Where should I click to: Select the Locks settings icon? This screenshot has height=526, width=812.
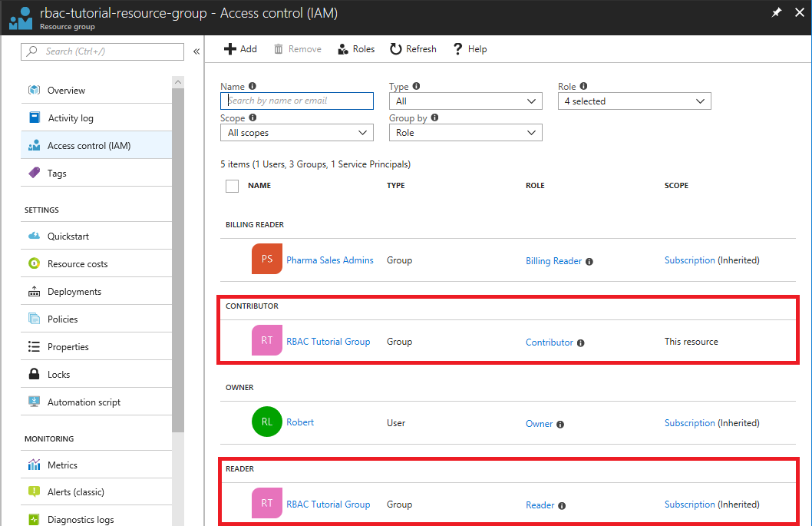tap(36, 374)
